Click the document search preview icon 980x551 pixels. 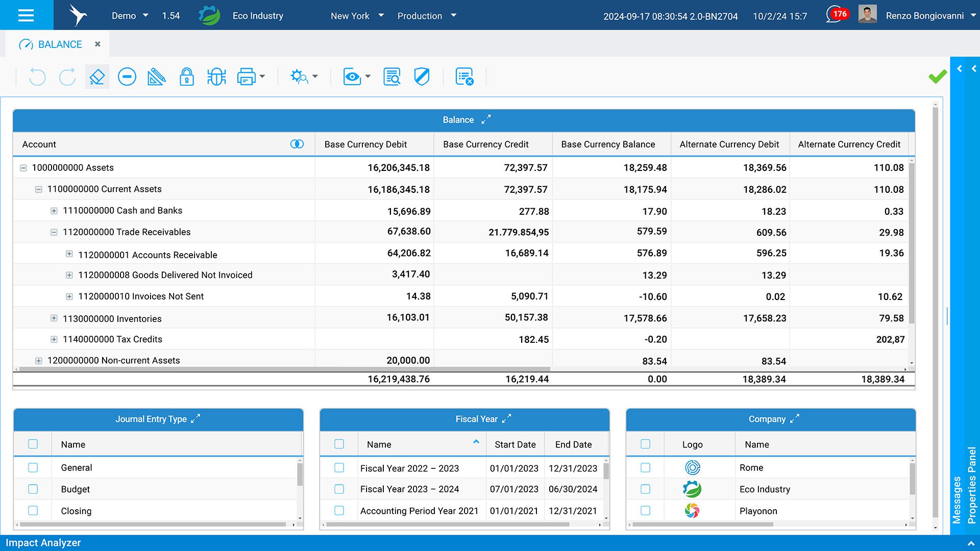(x=391, y=77)
